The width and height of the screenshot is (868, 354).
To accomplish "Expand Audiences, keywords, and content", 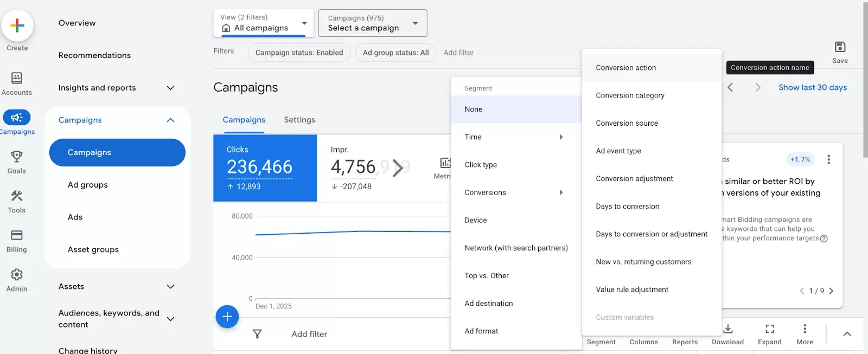I will (x=170, y=319).
